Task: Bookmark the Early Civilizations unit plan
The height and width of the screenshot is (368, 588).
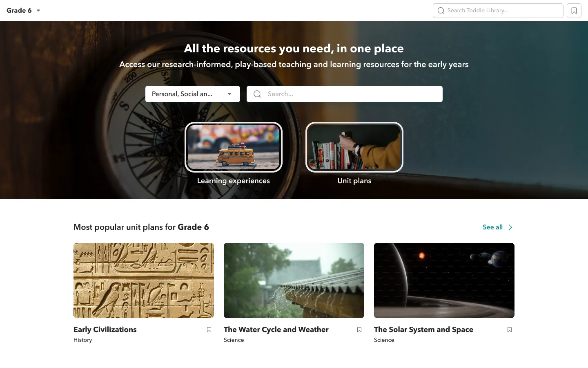Action: pyautogui.click(x=209, y=330)
